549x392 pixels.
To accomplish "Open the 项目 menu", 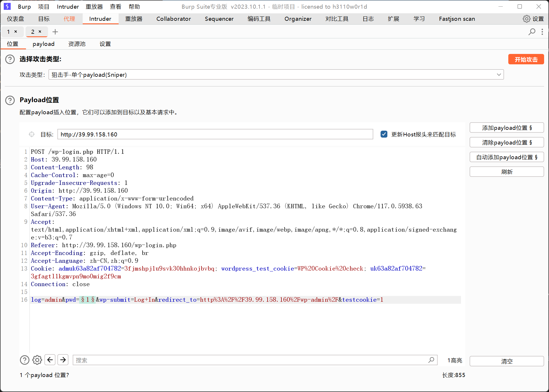I will tap(44, 7).
